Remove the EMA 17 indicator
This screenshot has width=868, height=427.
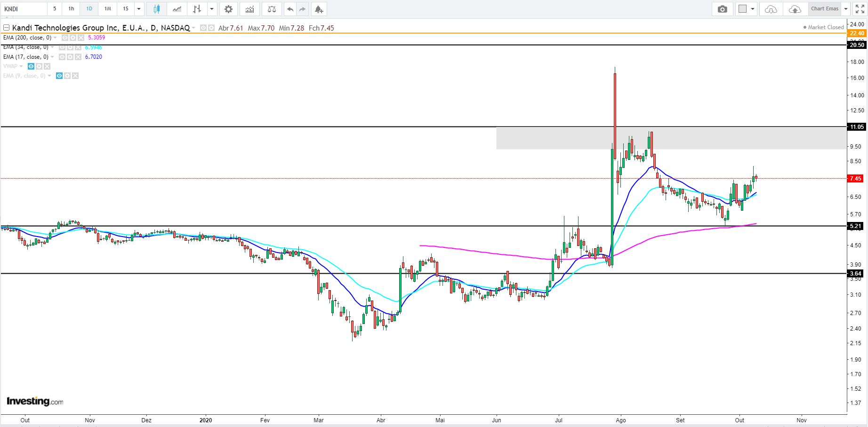[x=78, y=57]
